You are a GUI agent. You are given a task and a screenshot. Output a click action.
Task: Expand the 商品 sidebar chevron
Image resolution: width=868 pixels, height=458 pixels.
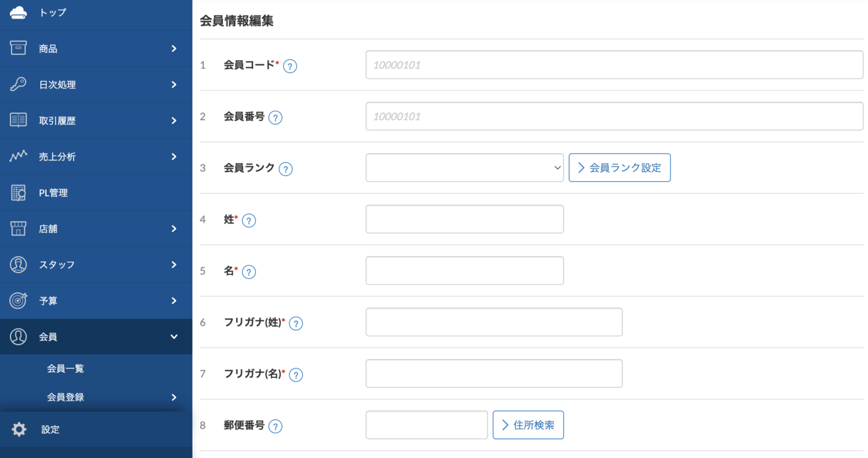pyautogui.click(x=173, y=48)
